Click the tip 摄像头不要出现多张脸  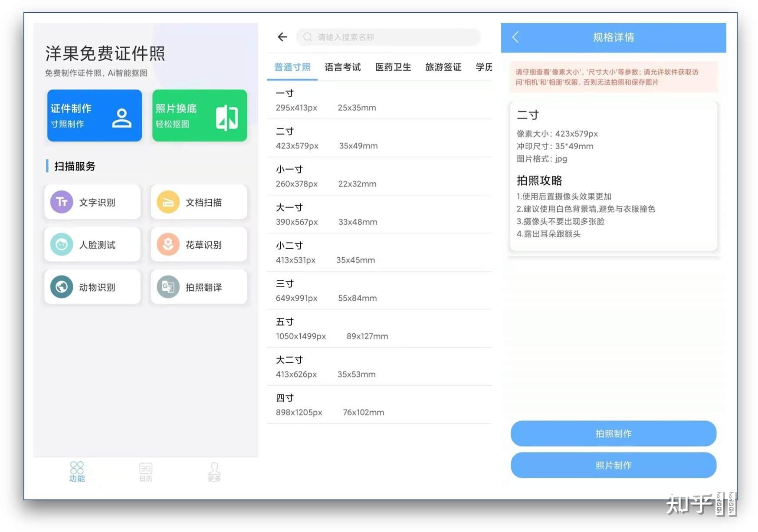pyautogui.click(x=561, y=221)
